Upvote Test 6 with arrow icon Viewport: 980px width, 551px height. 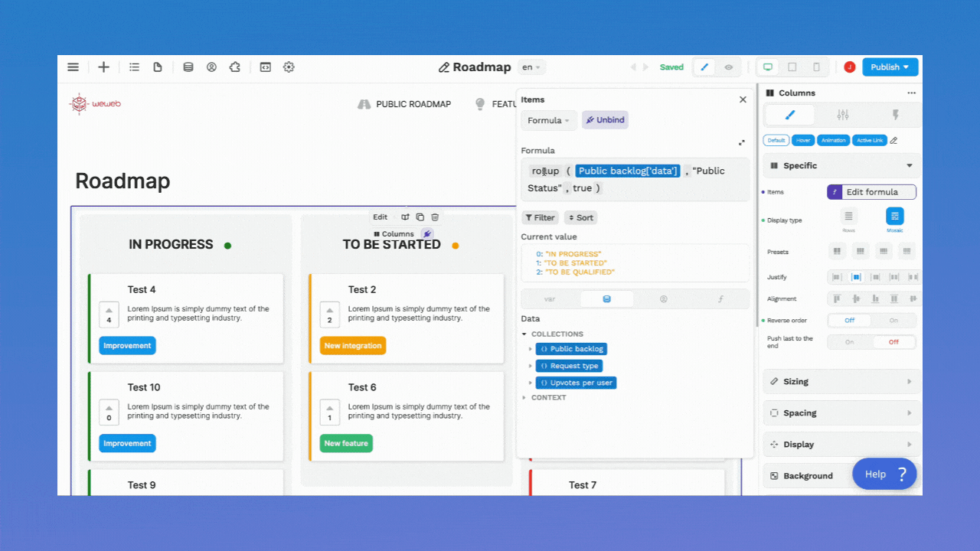(330, 409)
